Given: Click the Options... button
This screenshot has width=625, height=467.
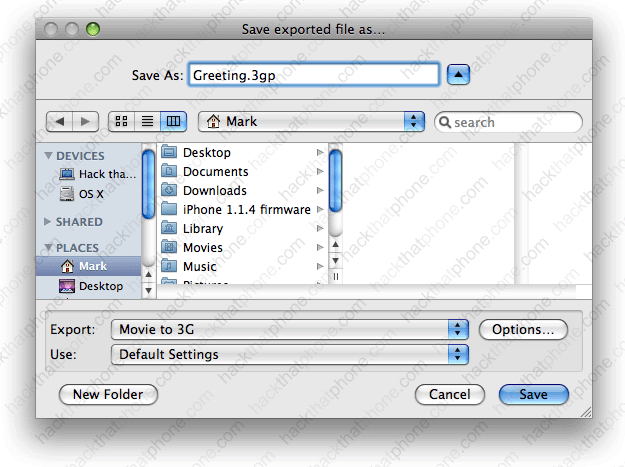Looking at the screenshot, I should [523, 329].
